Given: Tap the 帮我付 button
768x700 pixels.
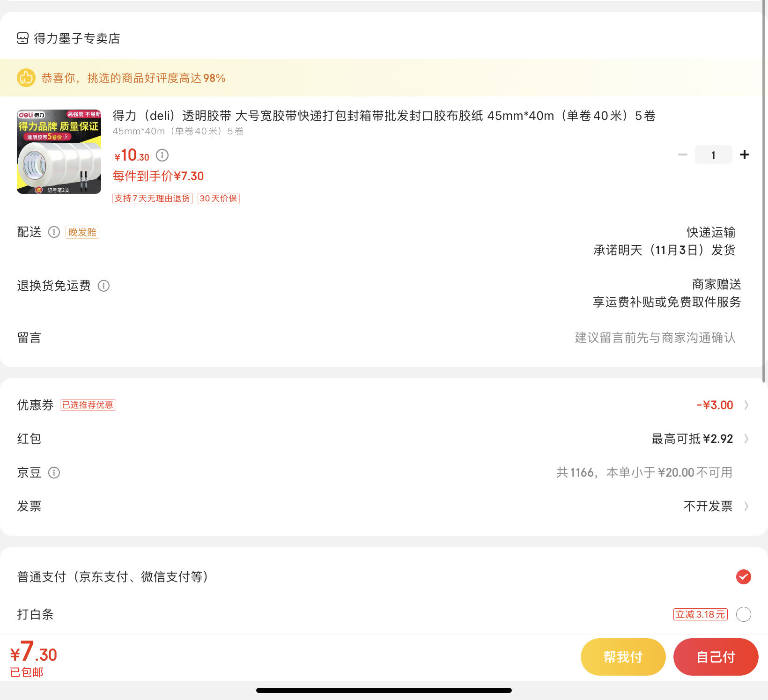Looking at the screenshot, I should [623, 657].
